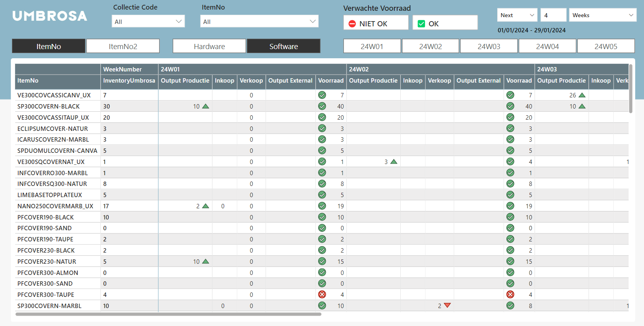This screenshot has height=326, width=644.
Task: Toggle the OK stock filter
Action: click(x=445, y=24)
